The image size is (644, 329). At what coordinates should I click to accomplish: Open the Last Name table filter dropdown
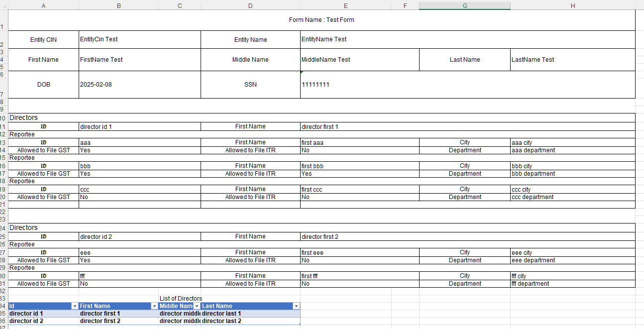point(296,306)
